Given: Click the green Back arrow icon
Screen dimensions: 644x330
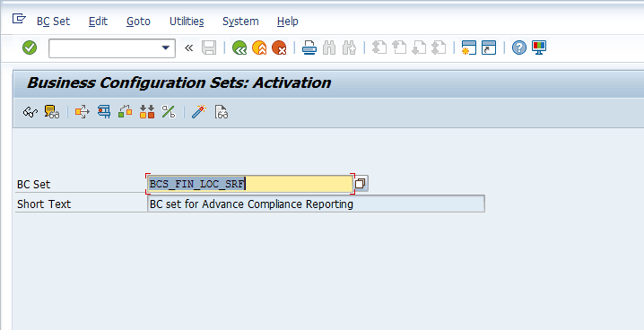Looking at the screenshot, I should [239, 48].
